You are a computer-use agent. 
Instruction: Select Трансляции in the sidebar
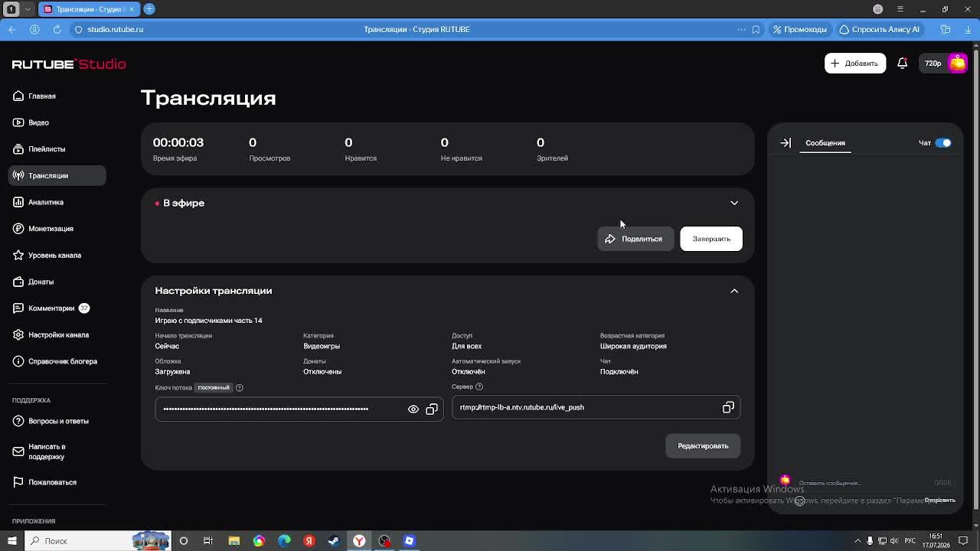point(57,175)
